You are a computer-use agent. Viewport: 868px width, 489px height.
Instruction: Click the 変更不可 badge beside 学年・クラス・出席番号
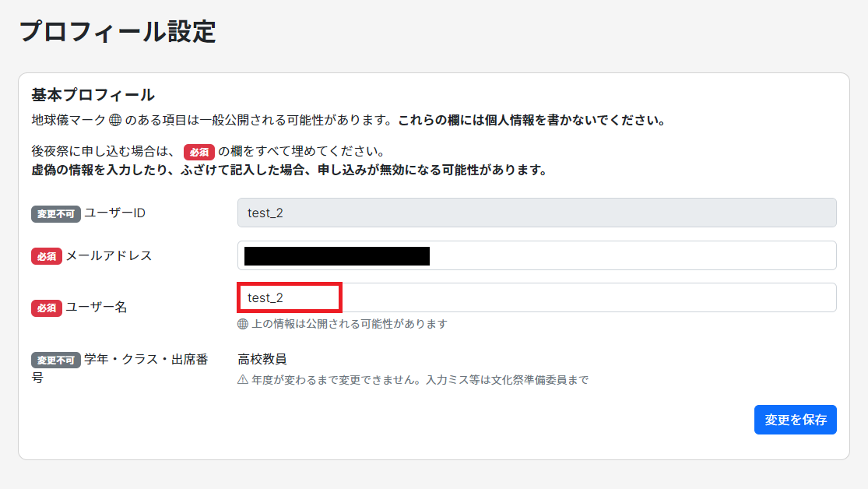(x=56, y=361)
